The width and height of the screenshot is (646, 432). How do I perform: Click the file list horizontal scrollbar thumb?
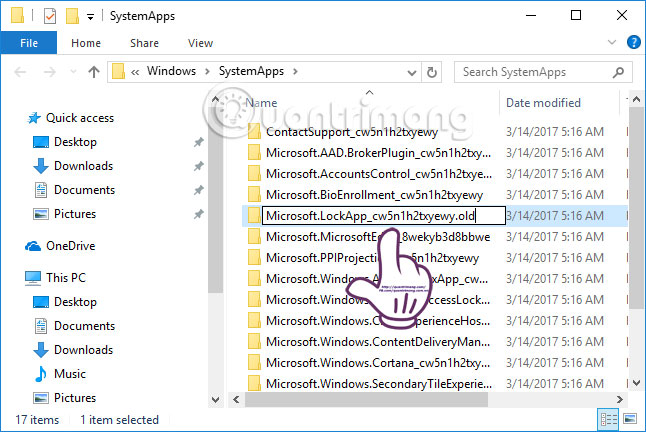click(x=366, y=399)
